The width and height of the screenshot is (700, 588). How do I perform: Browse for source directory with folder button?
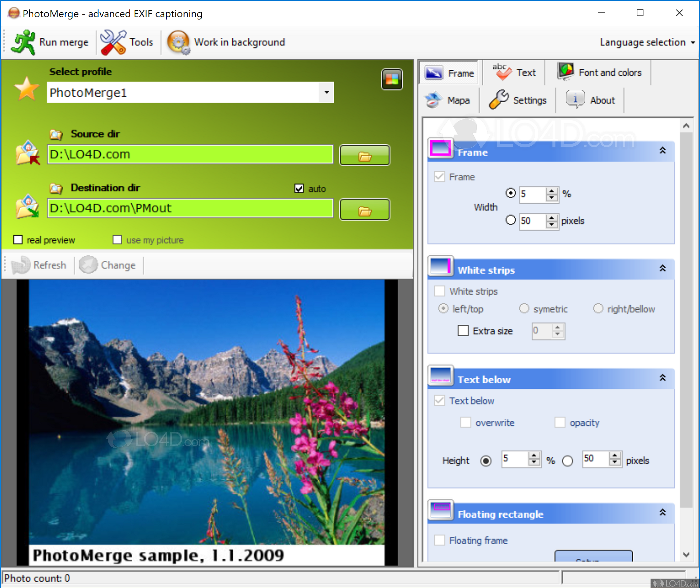(365, 155)
